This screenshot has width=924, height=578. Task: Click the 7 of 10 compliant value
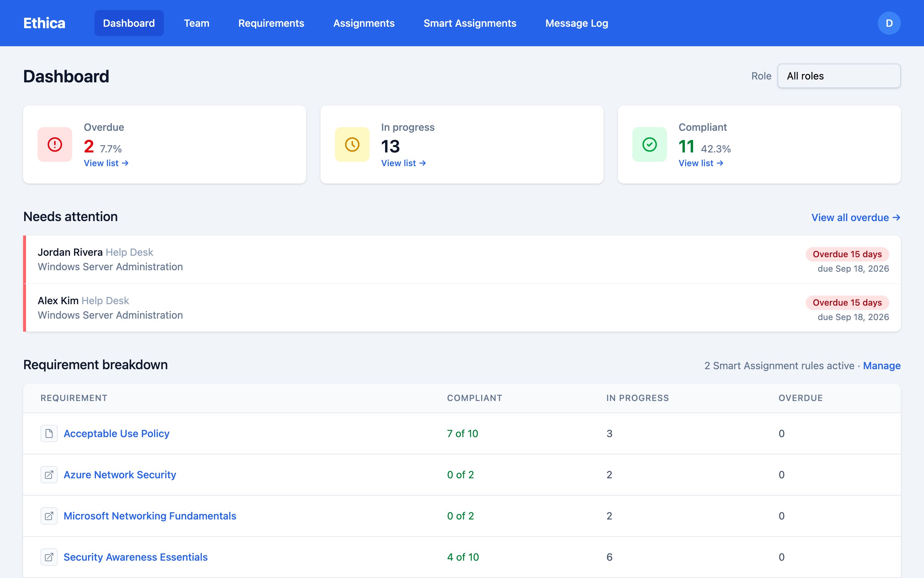tap(462, 433)
